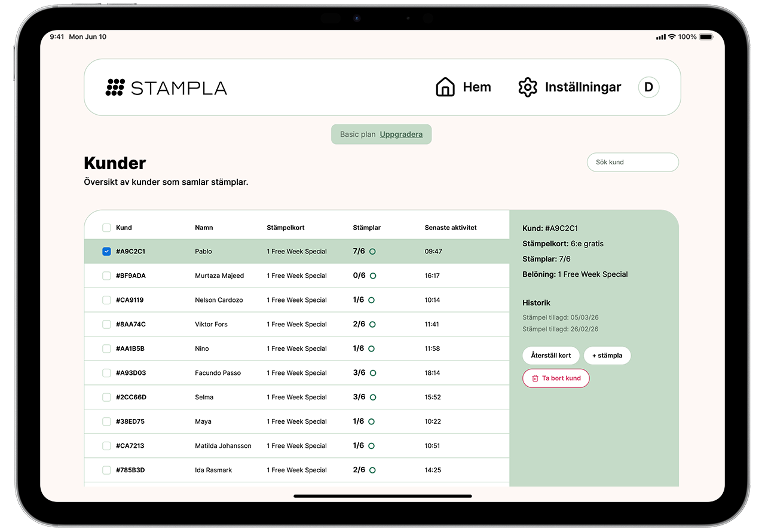Sort by the Senaste aktivitet column header
This screenshot has width=765, height=532.
pos(451,228)
